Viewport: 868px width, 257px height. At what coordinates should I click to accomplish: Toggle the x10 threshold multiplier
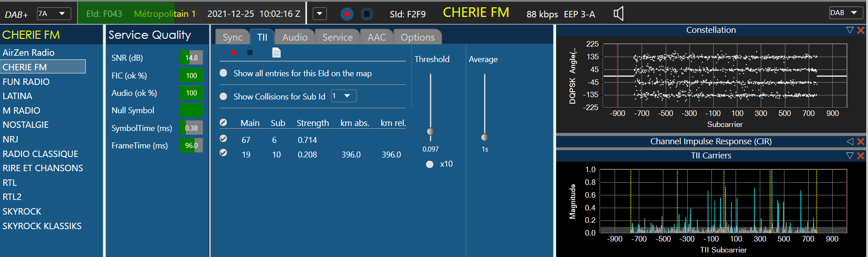430,164
